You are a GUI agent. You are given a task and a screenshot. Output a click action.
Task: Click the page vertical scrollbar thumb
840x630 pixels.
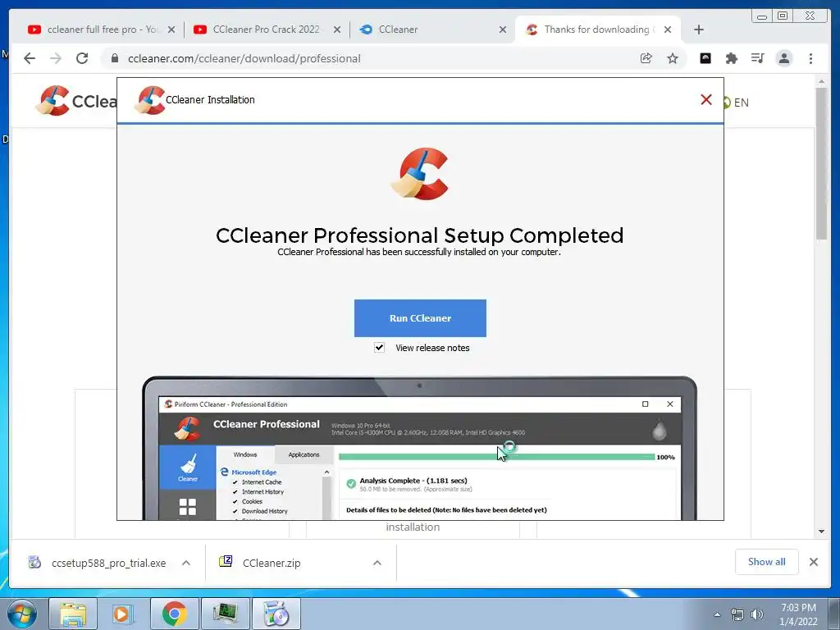tap(821, 163)
